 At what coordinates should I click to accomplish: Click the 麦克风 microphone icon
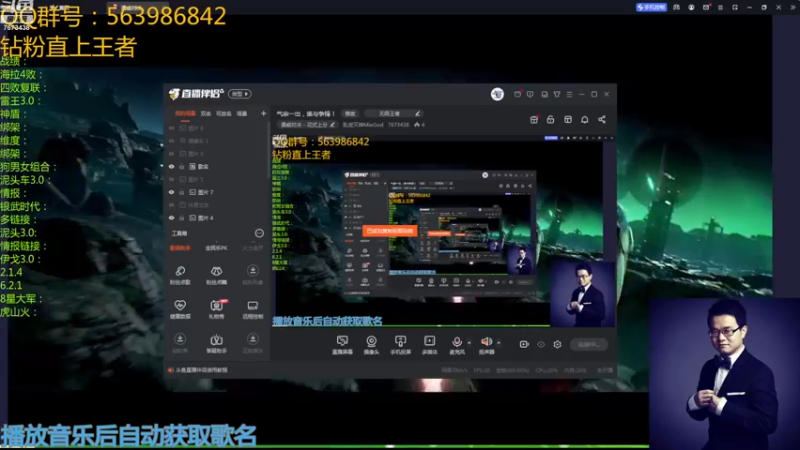pyautogui.click(x=457, y=342)
